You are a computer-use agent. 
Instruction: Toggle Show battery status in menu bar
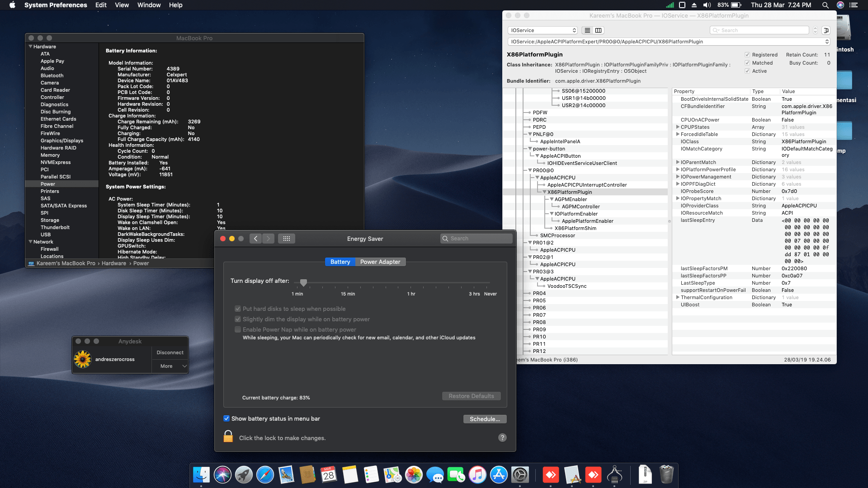226,418
